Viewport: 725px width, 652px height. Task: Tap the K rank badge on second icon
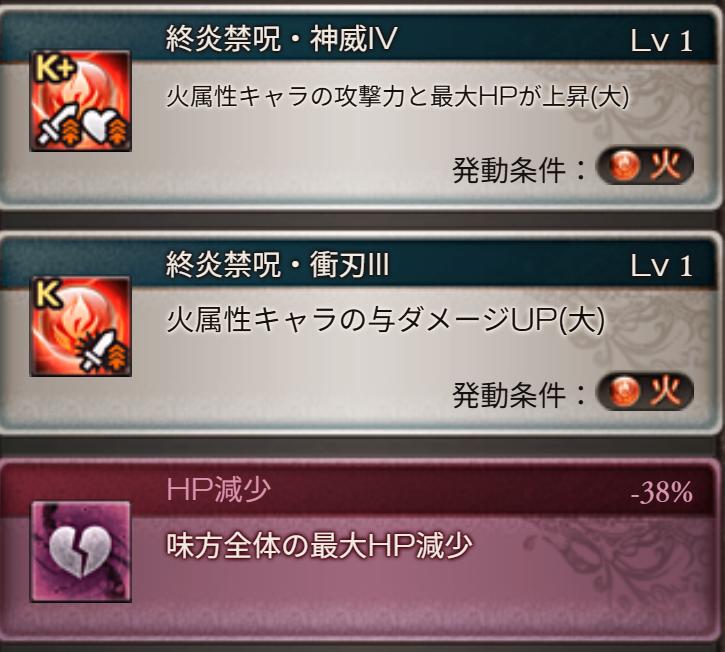point(48,294)
